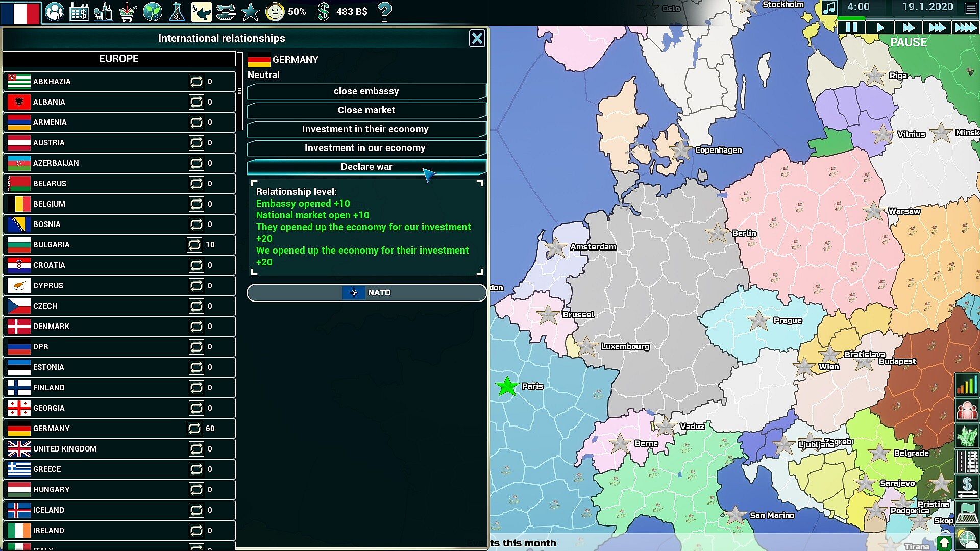Click the resources crystal map overlay icon
The height and width of the screenshot is (551, 980).
tap(967, 436)
